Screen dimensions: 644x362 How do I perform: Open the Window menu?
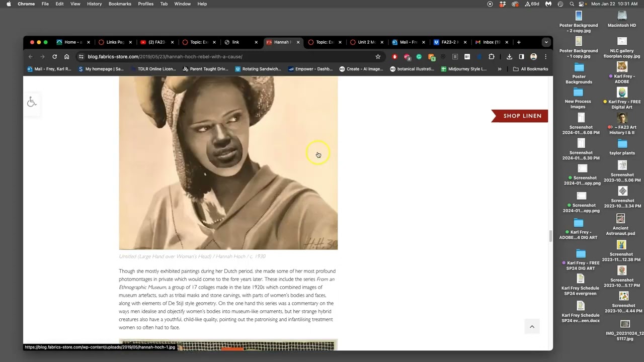[x=182, y=4]
